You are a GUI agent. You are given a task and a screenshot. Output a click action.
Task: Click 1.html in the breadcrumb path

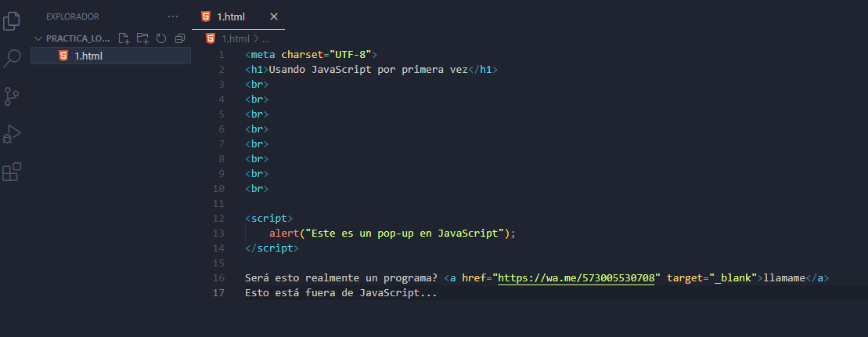pos(236,39)
